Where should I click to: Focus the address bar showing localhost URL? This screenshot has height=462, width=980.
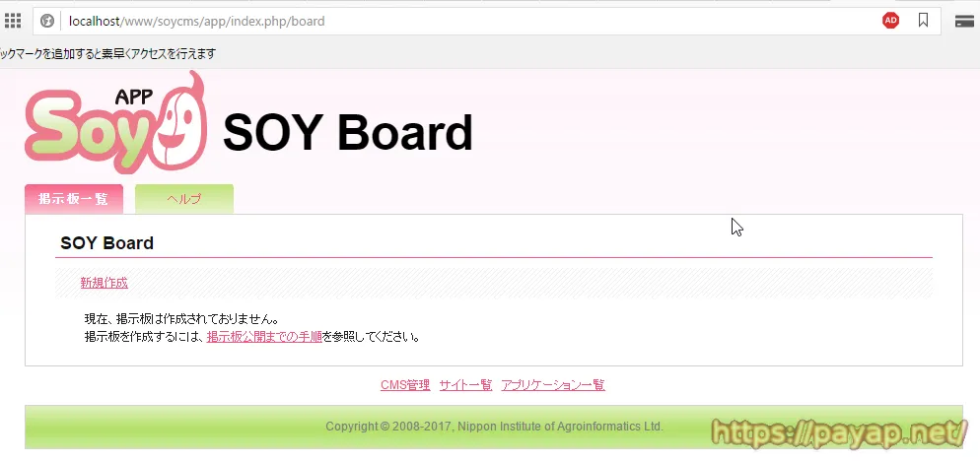point(394,21)
